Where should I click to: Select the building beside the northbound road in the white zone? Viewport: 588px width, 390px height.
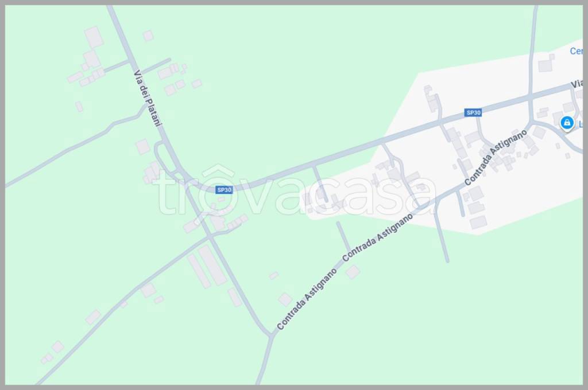pyautogui.click(x=546, y=64)
